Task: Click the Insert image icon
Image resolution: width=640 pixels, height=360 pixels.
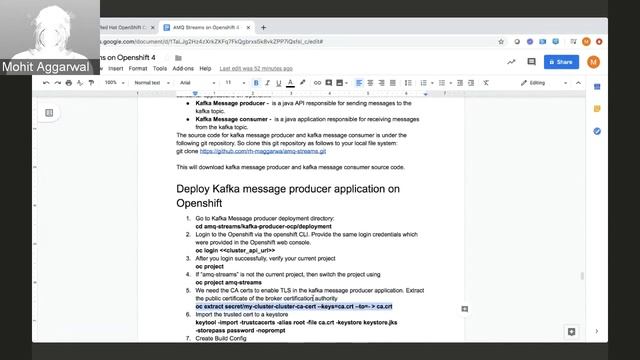Action: pos(340,83)
